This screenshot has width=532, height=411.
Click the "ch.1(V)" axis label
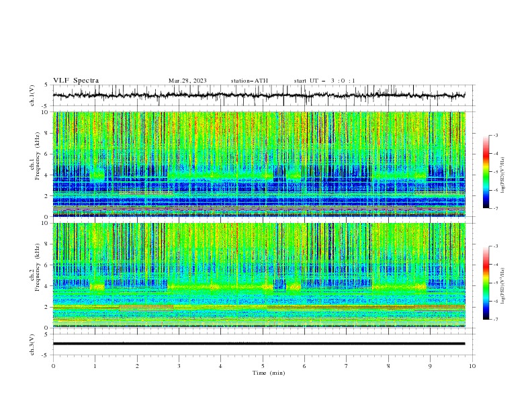pos(32,95)
